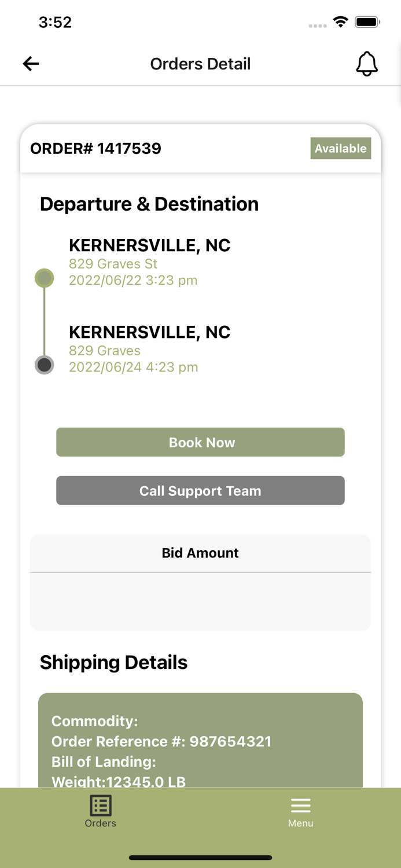Tap the Orders Detail title

tap(200, 64)
